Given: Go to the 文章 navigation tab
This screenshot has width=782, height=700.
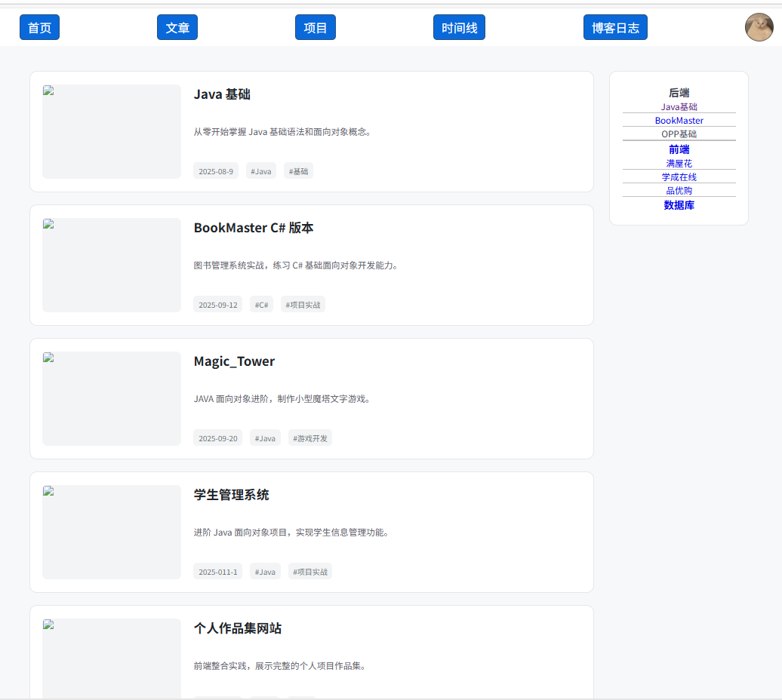Looking at the screenshot, I should [x=177, y=27].
